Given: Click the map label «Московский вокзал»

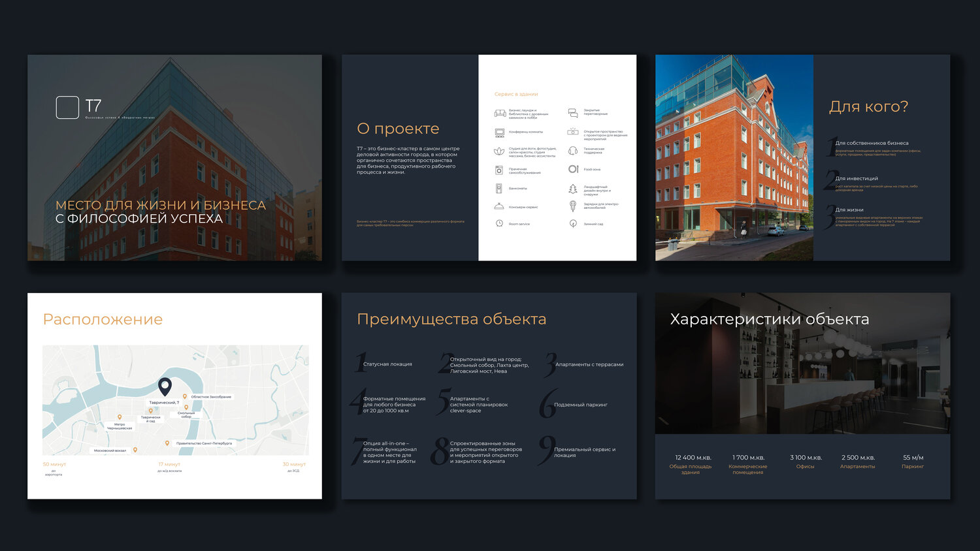Looking at the screenshot, I should tap(110, 450).
